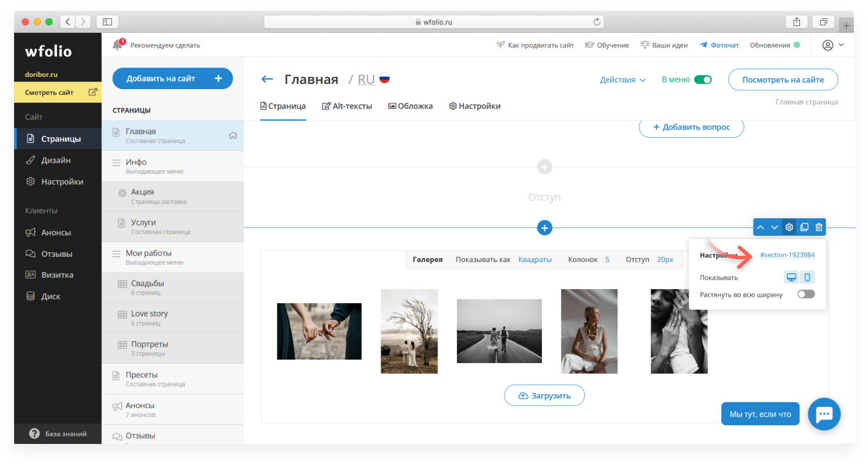Click the 'Посмотреть на сайте' button

(x=782, y=80)
